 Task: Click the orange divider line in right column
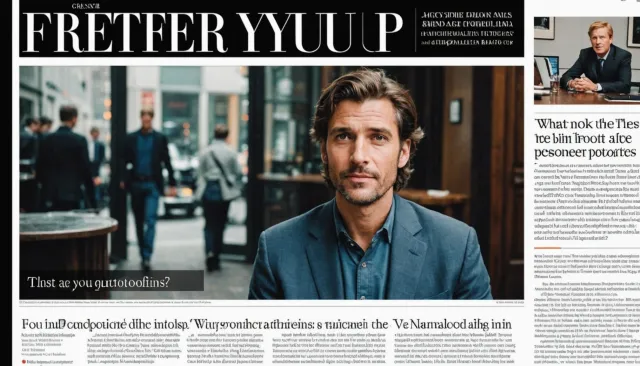(x=547, y=248)
